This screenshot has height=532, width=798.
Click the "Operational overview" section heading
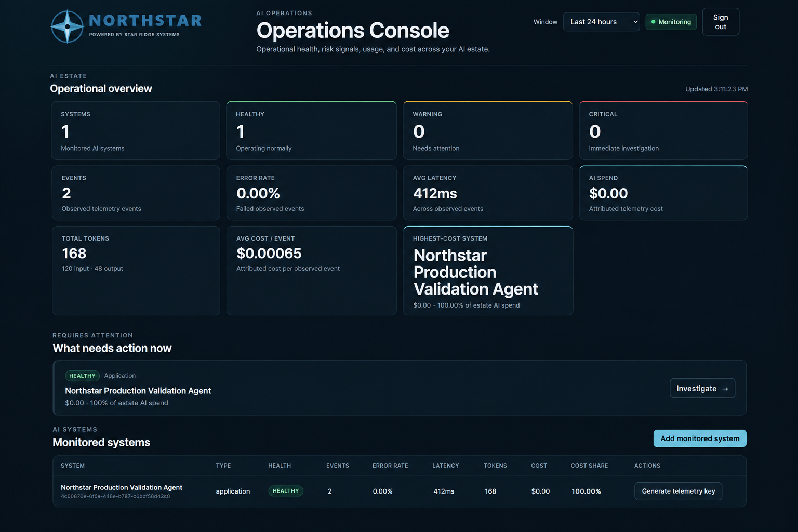pyautogui.click(x=101, y=89)
